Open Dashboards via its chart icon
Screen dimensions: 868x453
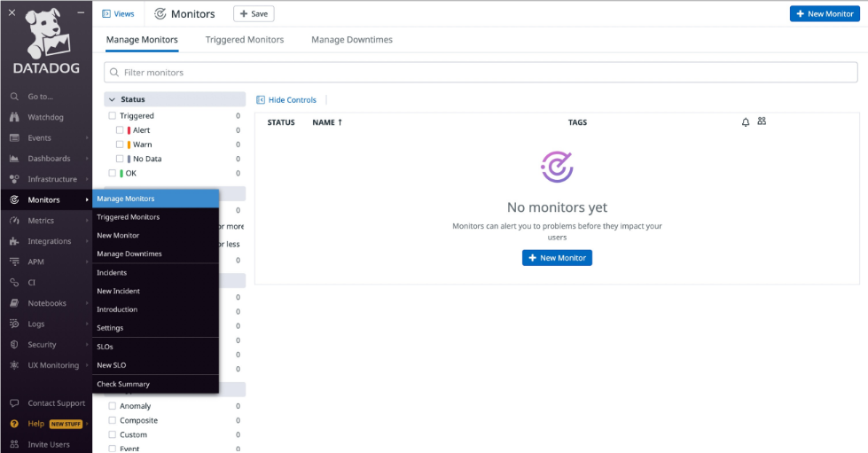pos(14,159)
